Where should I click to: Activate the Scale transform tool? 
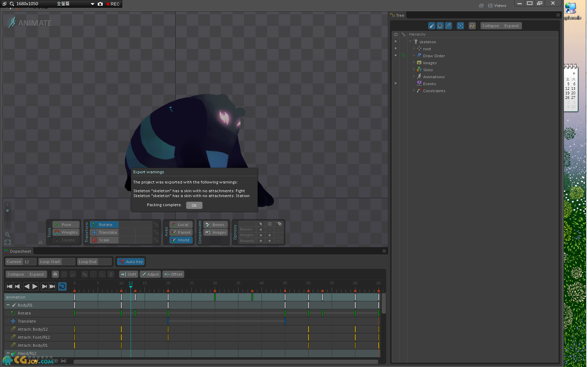[104, 240]
